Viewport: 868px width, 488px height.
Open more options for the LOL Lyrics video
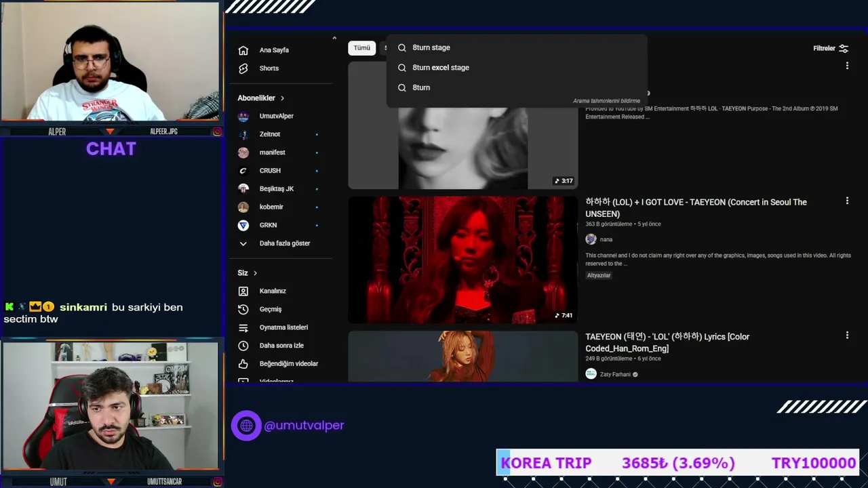point(847,335)
